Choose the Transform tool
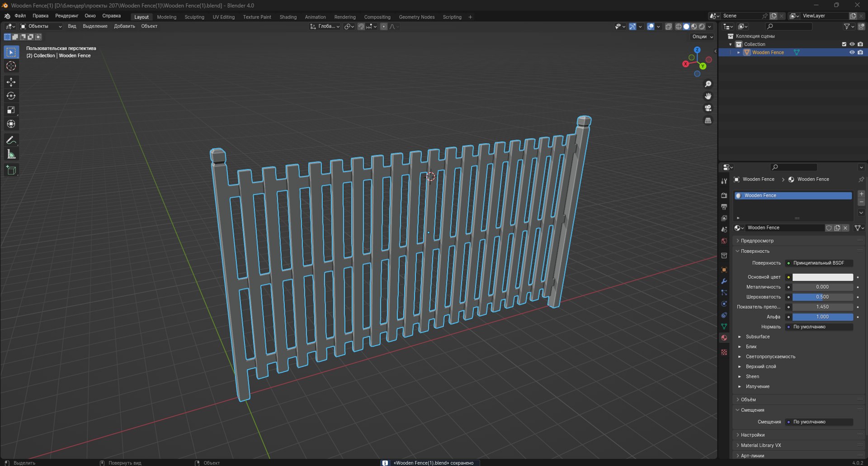Screen dimensions: 868x466 tap(11, 124)
